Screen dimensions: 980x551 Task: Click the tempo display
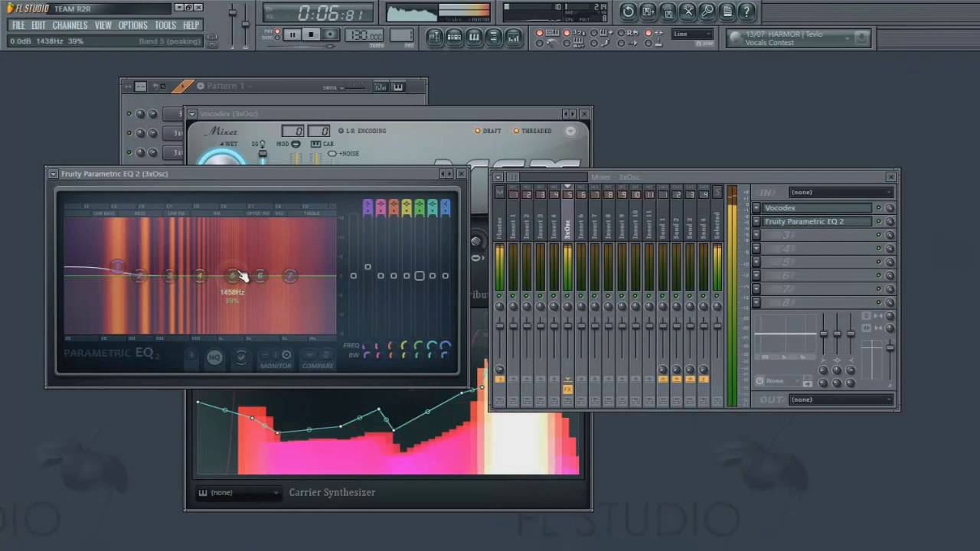(x=364, y=35)
